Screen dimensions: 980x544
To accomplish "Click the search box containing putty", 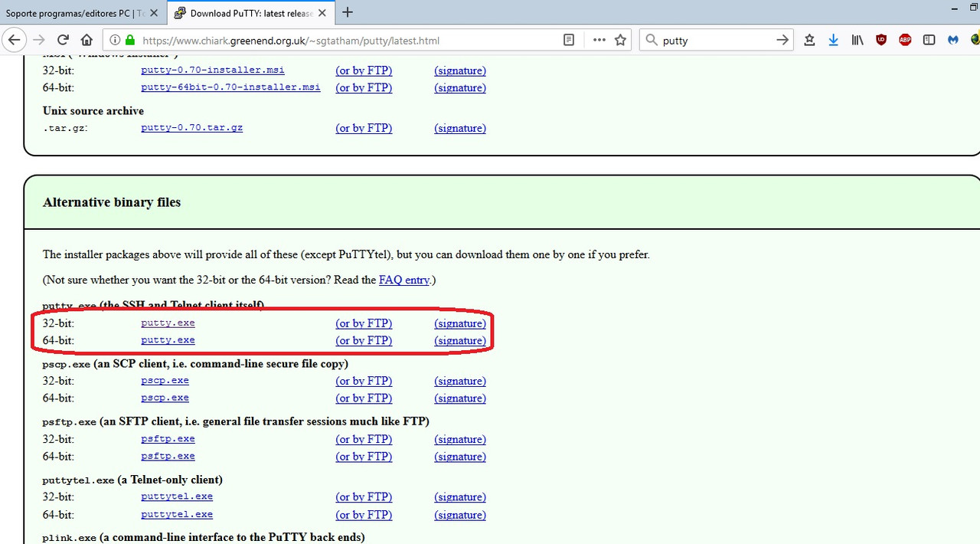I will click(716, 41).
